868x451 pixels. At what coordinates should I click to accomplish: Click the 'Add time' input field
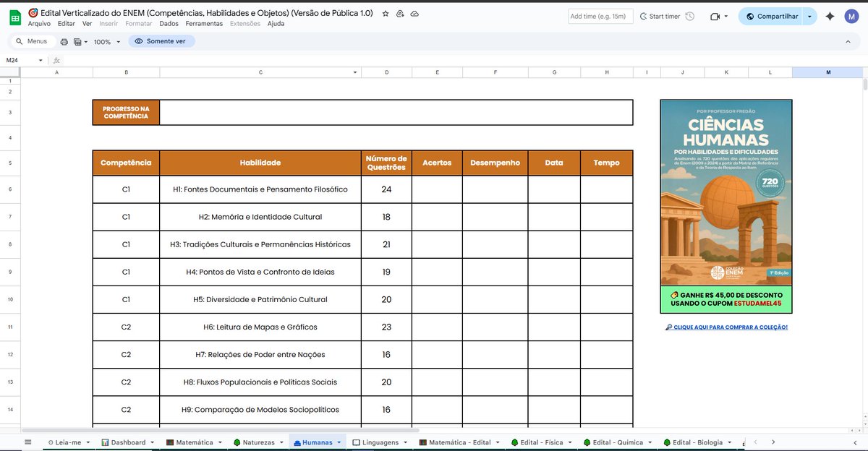[599, 16]
